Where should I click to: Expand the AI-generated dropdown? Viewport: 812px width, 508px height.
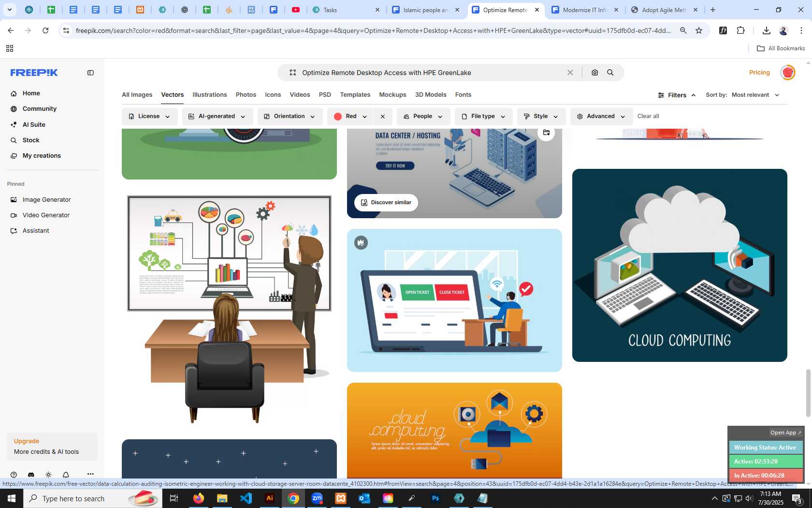(x=217, y=117)
